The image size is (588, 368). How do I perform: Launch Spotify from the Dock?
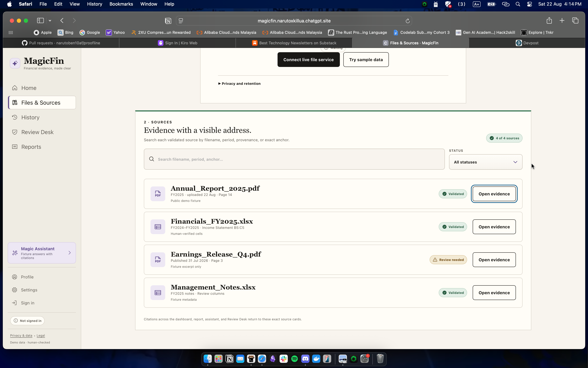pyautogui.click(x=294, y=359)
